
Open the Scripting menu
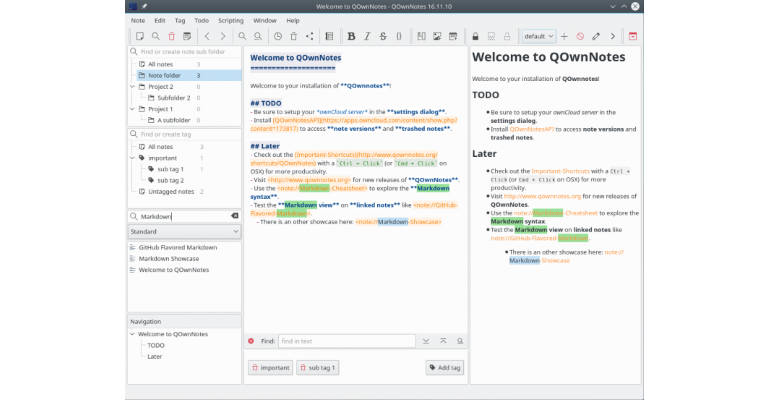[x=231, y=21]
